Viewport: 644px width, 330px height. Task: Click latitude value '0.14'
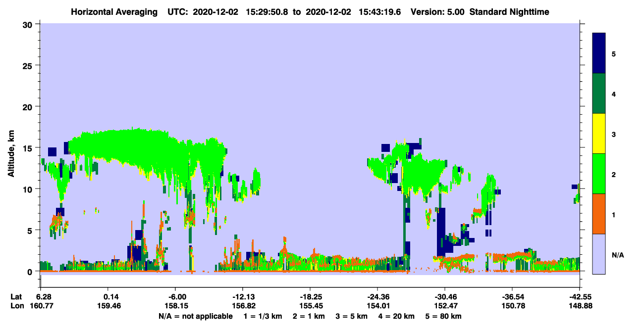[111, 297]
